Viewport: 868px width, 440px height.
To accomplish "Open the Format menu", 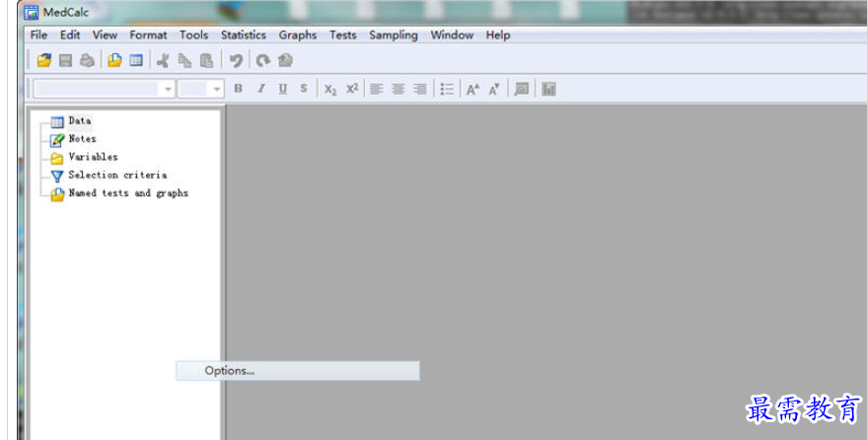I will [148, 35].
